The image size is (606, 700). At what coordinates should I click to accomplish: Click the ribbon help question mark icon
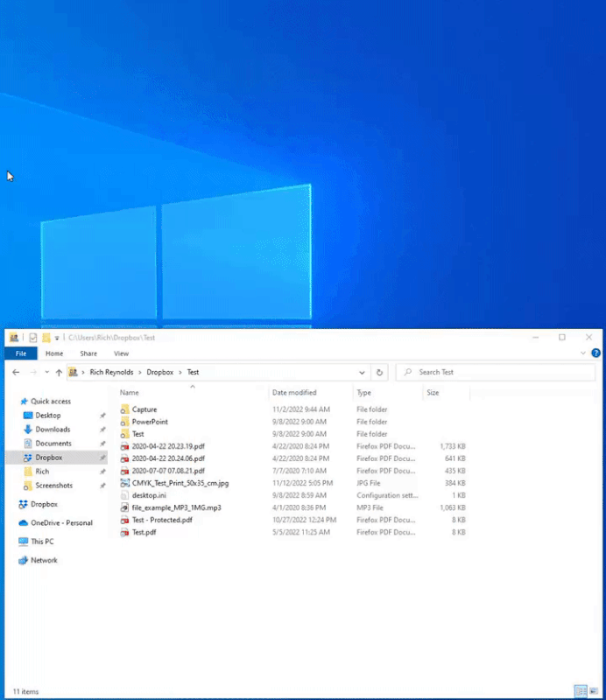click(x=595, y=353)
